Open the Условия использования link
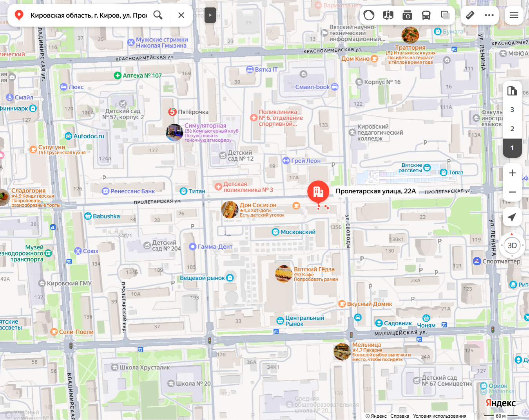The image size is (529, 420). pyautogui.click(x=440, y=416)
